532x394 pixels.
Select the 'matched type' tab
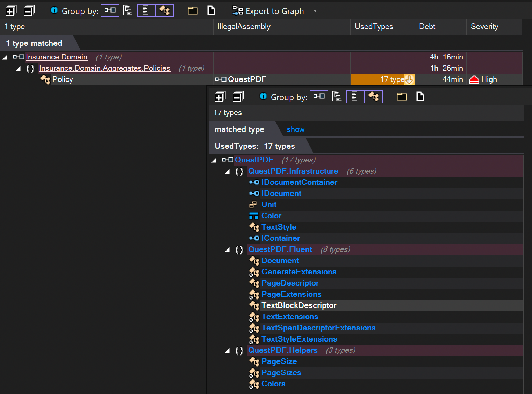click(239, 129)
